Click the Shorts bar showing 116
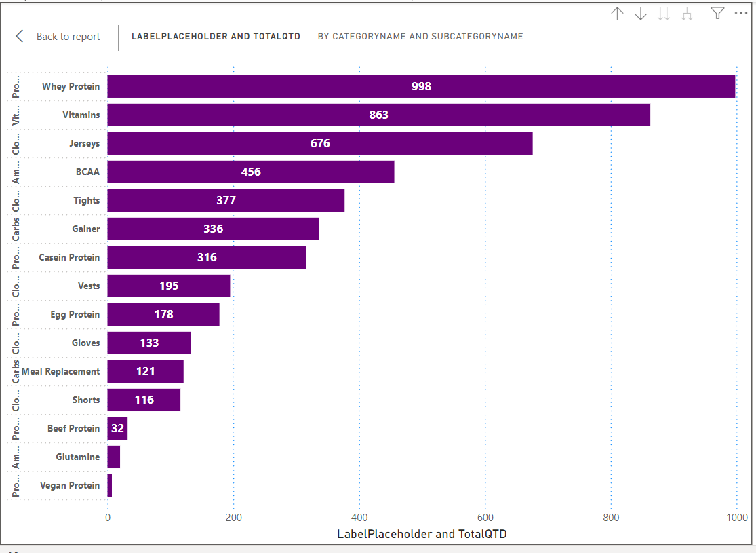 coord(144,400)
